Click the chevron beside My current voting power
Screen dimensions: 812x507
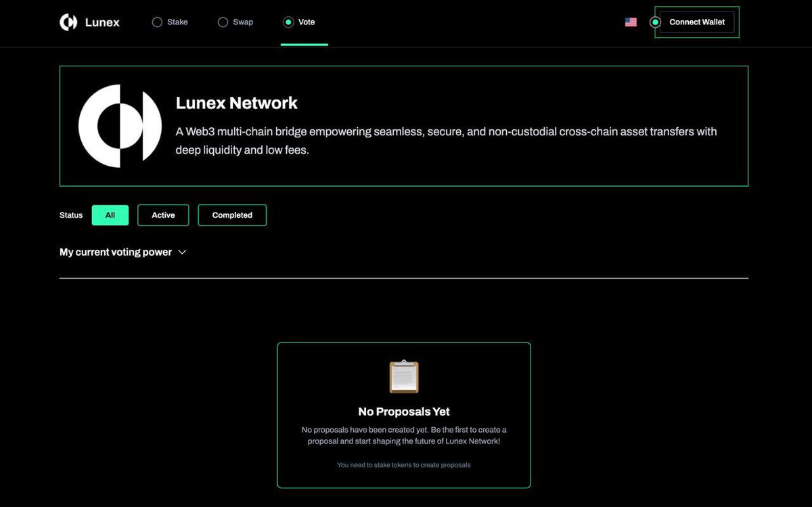pos(181,252)
